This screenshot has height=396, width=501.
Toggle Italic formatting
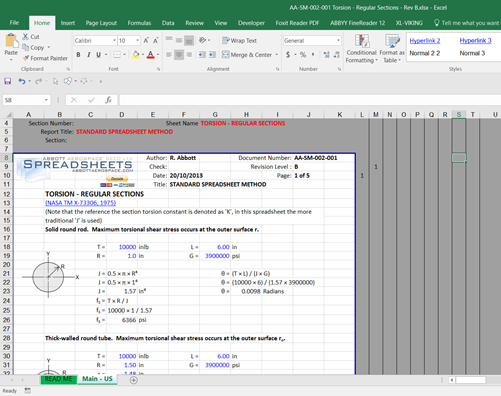click(88, 55)
